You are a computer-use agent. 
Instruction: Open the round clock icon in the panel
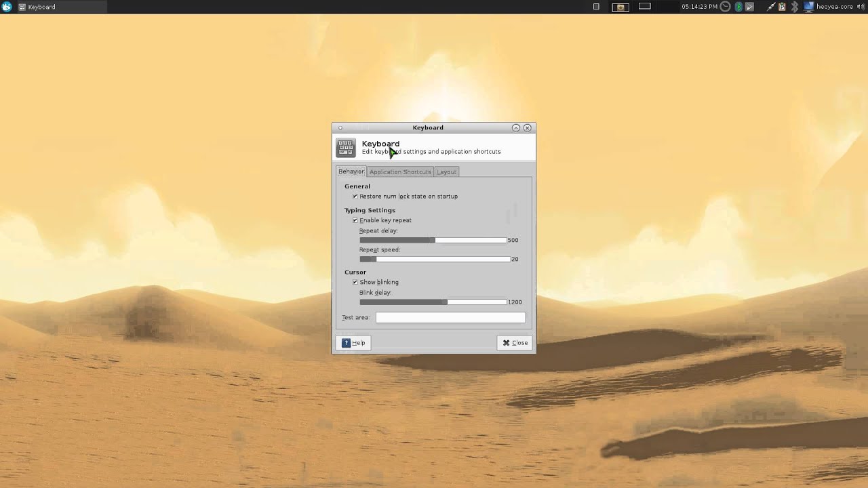pyautogui.click(x=725, y=7)
